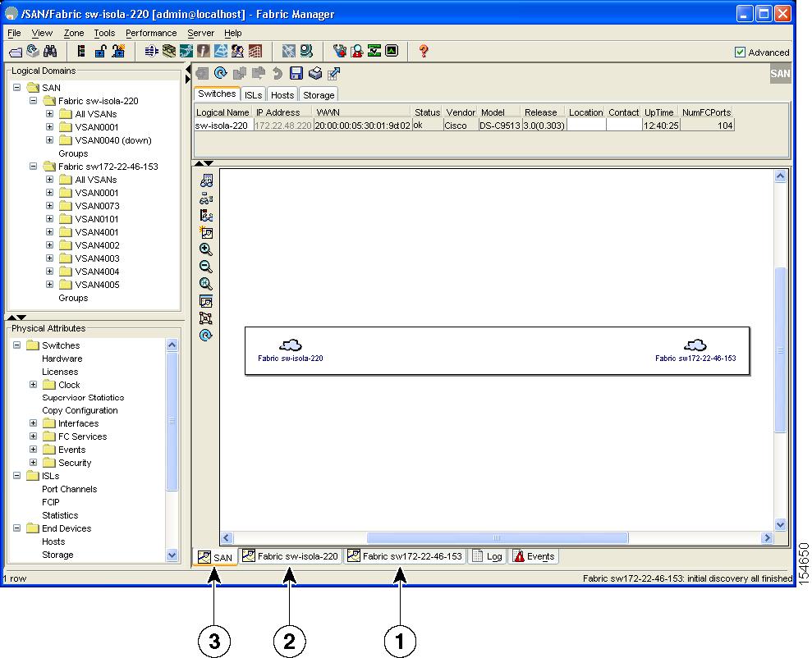Screen dimensions: 812x658
Task: Collapse the Fabric sw172-22-46-153 tree node
Action: (33, 166)
